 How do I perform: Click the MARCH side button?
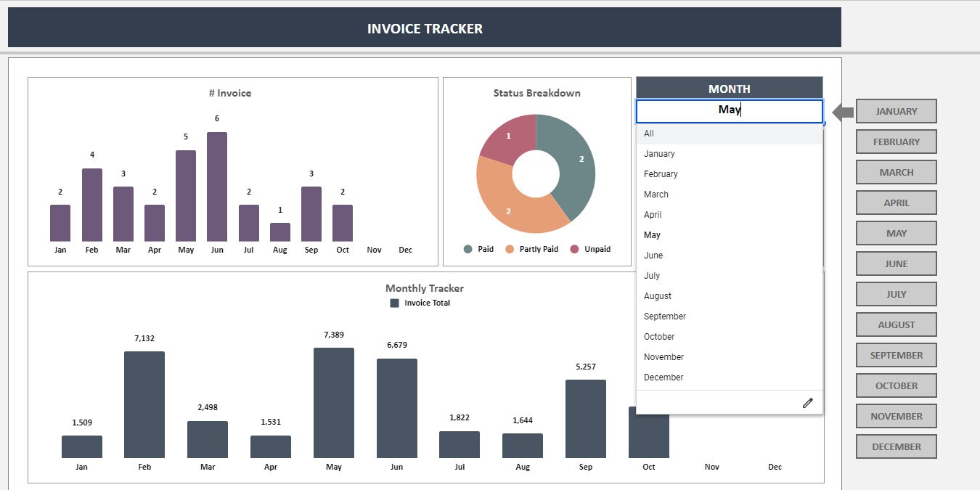click(897, 172)
